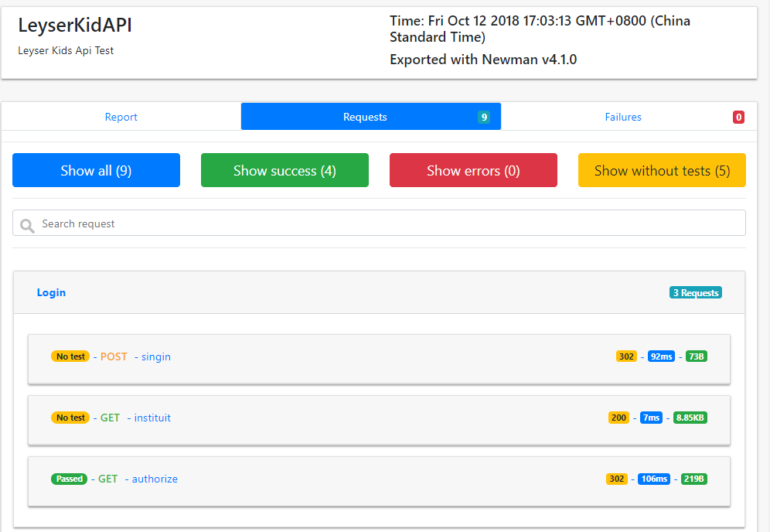Click the search magnifier icon
Viewport: 770px width, 532px height.
(26, 223)
